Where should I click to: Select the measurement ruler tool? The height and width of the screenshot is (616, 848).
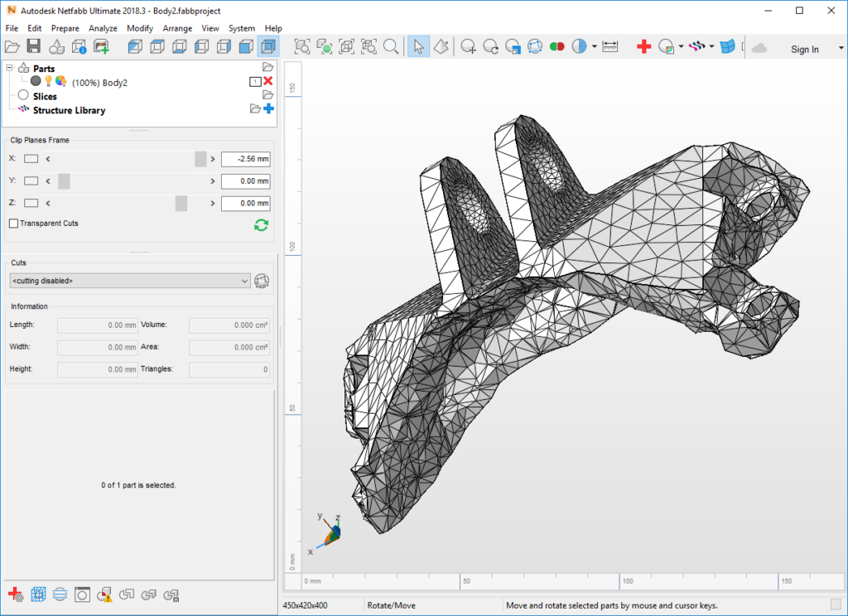pyautogui.click(x=610, y=47)
